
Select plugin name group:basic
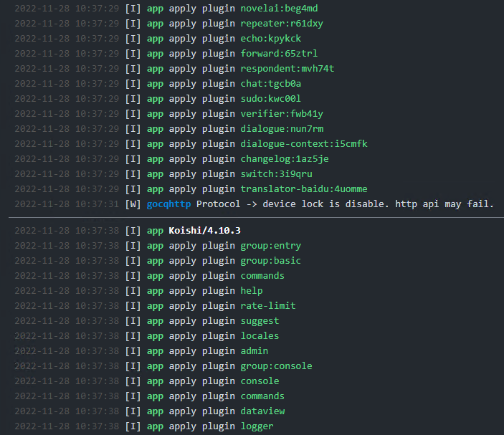pyautogui.click(x=271, y=261)
